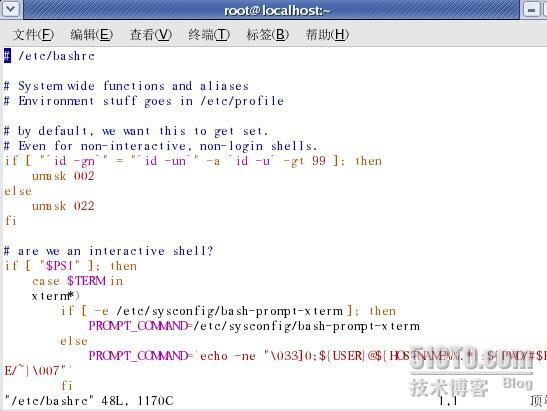Click the 'umask 002' line
Viewport: 547px width, 411px height.
coord(63,176)
